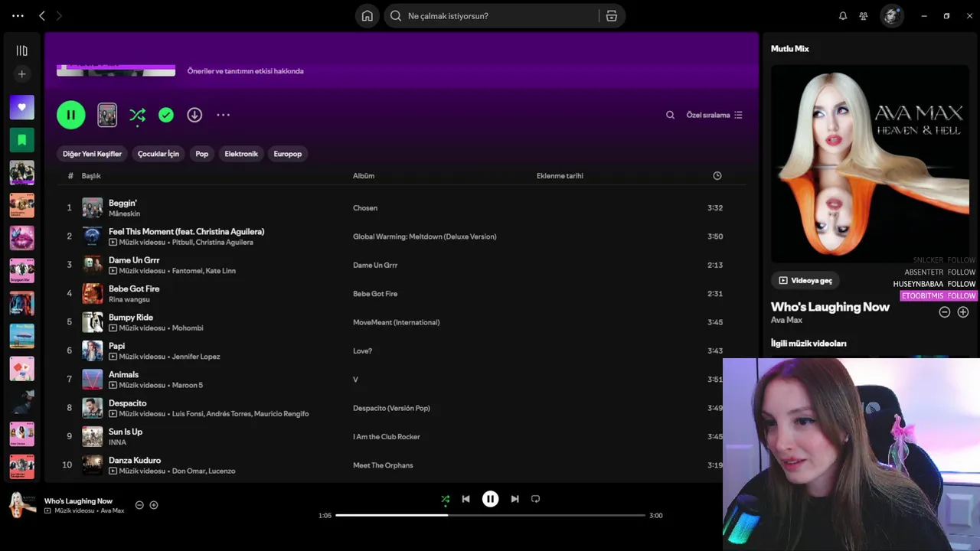The height and width of the screenshot is (551, 980).
Task: Select the Çocuklar İçin filter chip
Action: (x=158, y=154)
